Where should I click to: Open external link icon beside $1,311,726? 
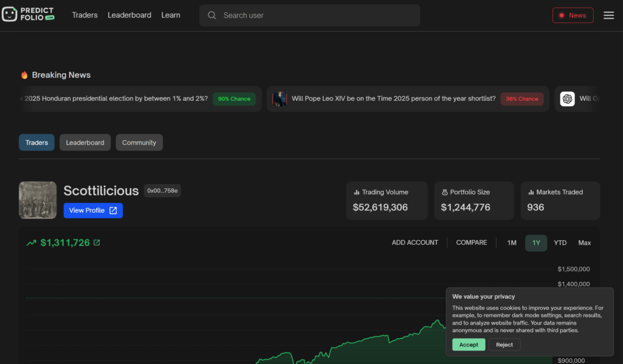point(97,242)
